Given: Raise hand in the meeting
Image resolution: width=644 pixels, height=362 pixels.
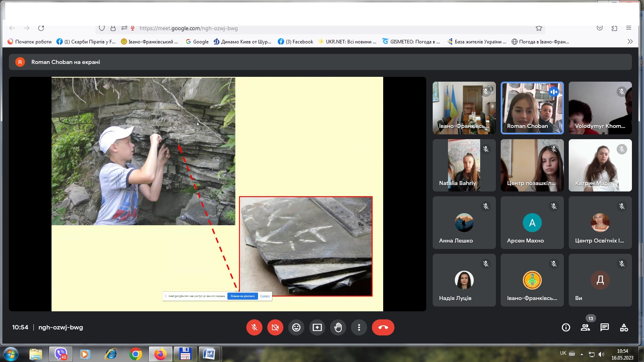Looking at the screenshot, I should [x=338, y=327].
